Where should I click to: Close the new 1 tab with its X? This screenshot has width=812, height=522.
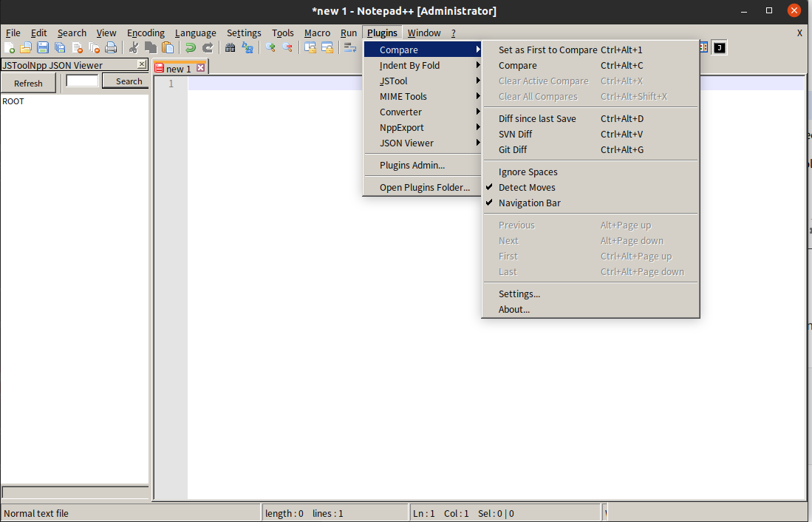point(200,68)
